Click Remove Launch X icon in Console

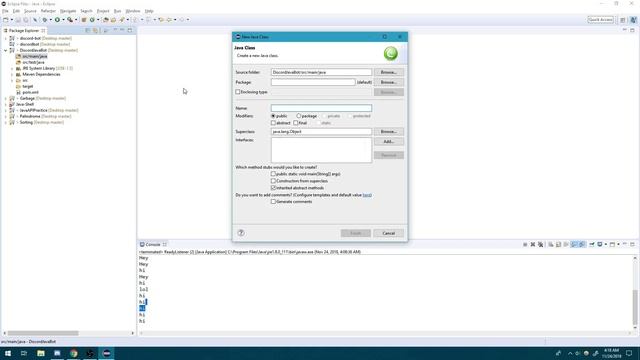[x=533, y=244]
